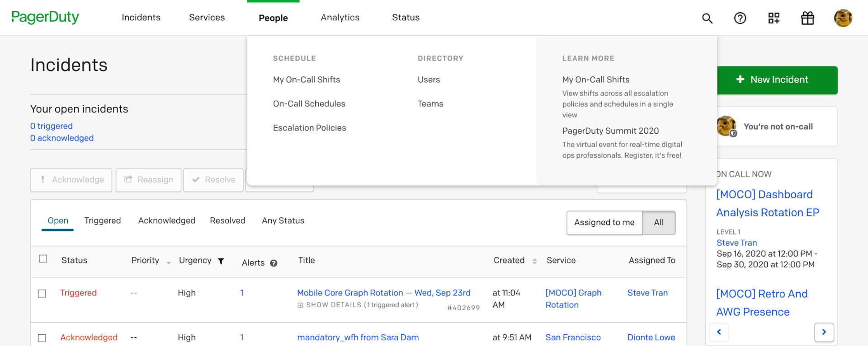Sort incidents by Created column arrows
Screen dimensions: 868x346
pos(534,261)
